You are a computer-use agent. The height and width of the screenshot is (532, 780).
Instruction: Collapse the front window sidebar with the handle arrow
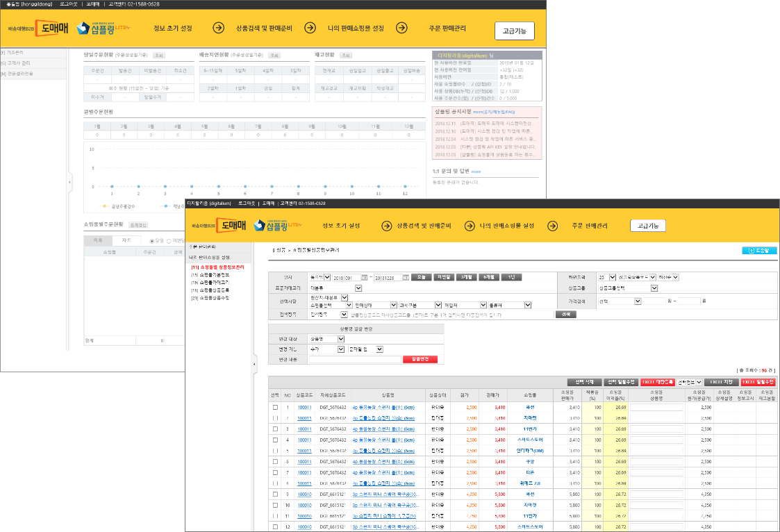pyautogui.click(x=255, y=364)
